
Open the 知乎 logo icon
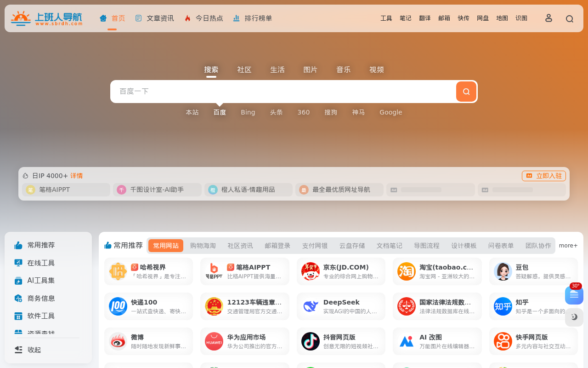[503, 306]
